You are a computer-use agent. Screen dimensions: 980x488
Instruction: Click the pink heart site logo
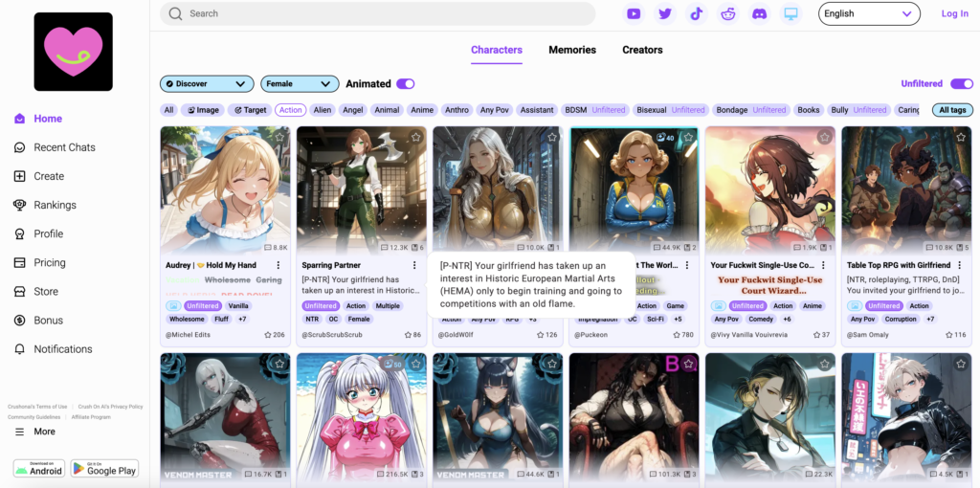point(73,52)
